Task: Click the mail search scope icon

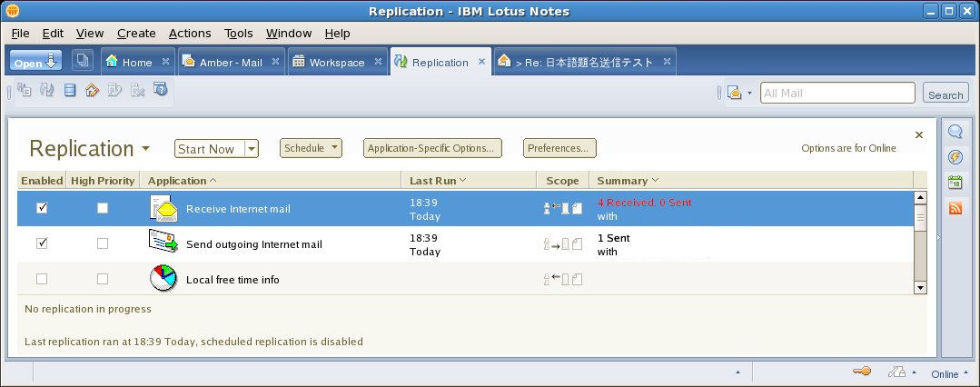Action: (735, 94)
